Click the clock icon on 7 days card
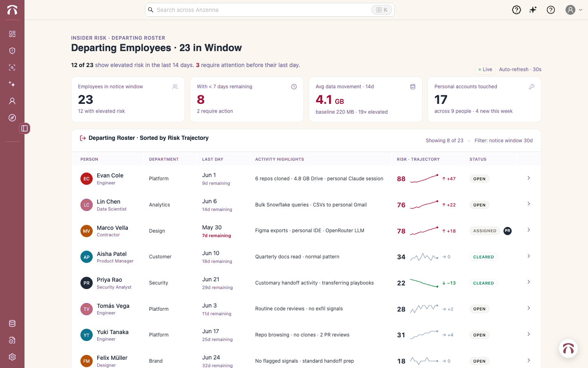This screenshot has width=588, height=368. pos(294,87)
